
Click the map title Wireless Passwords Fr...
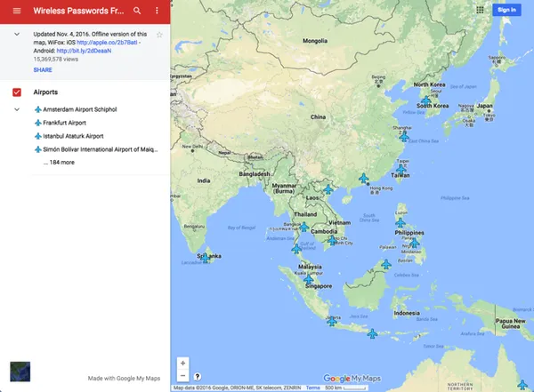(x=78, y=11)
